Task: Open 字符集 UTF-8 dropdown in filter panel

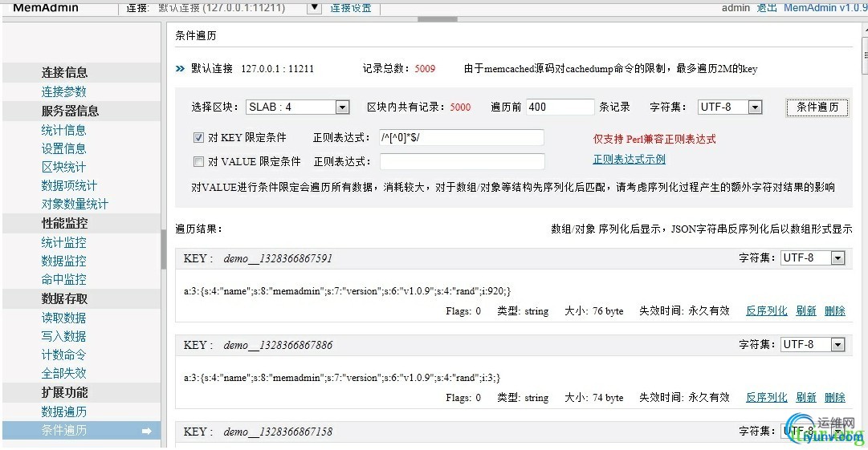Action: click(730, 107)
